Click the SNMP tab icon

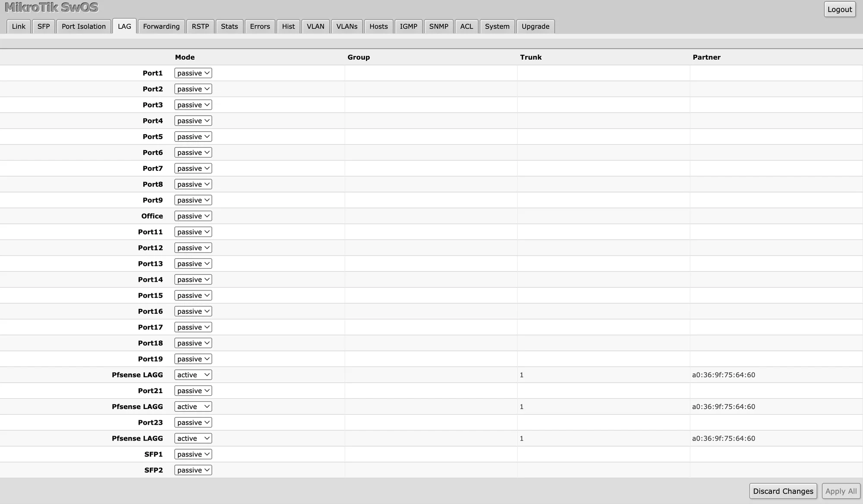tap(438, 26)
